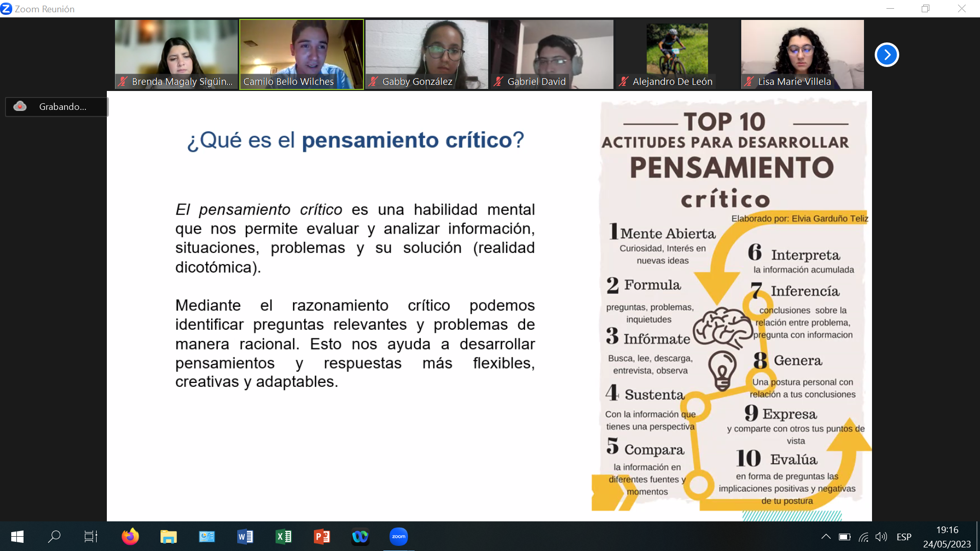Open Microsoft Word from the taskbar
The width and height of the screenshot is (980, 551).
245,536
